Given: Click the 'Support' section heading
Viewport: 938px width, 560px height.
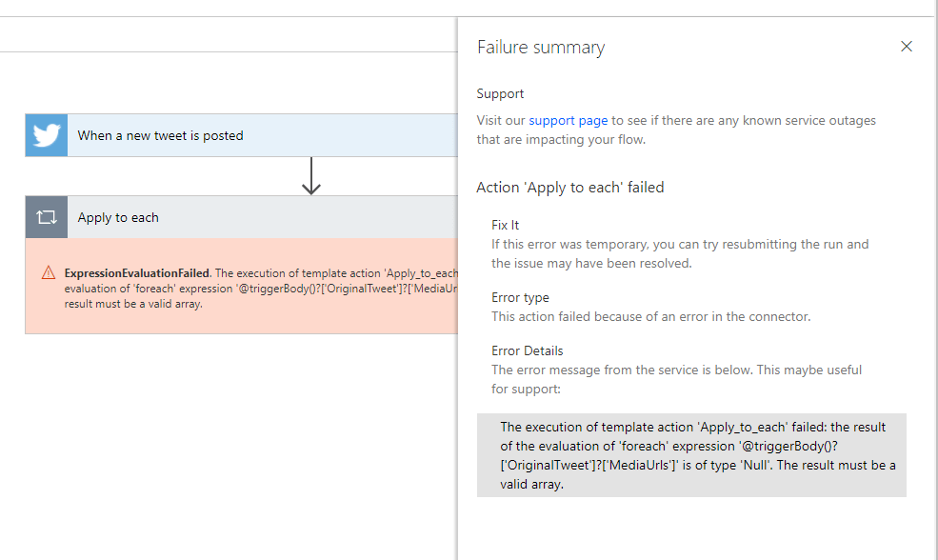Looking at the screenshot, I should pos(500,94).
